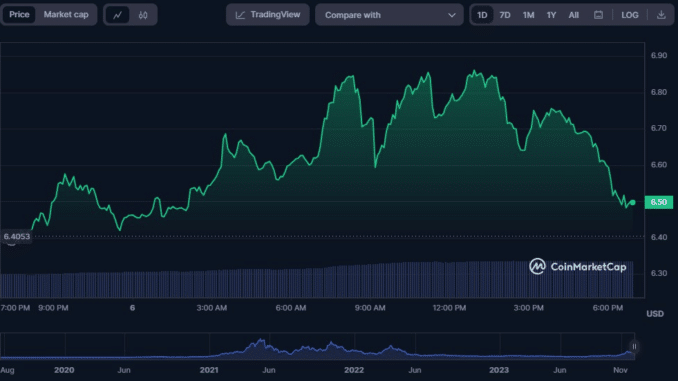
Task: Select the 7D time range tab
Action: (x=505, y=15)
